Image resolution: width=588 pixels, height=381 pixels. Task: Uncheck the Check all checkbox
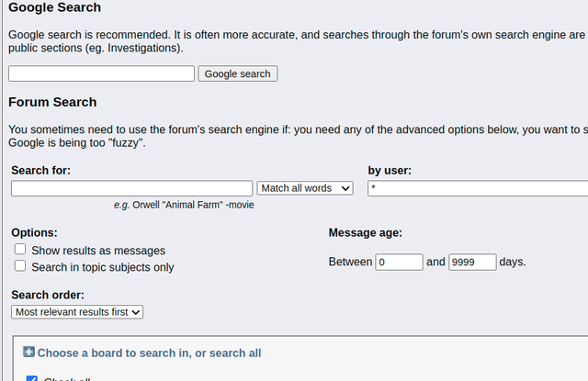32,378
